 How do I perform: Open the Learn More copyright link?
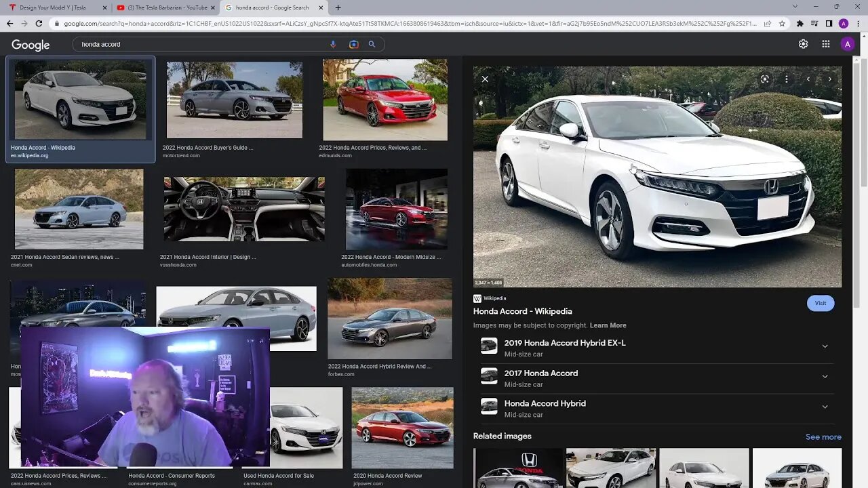click(608, 325)
